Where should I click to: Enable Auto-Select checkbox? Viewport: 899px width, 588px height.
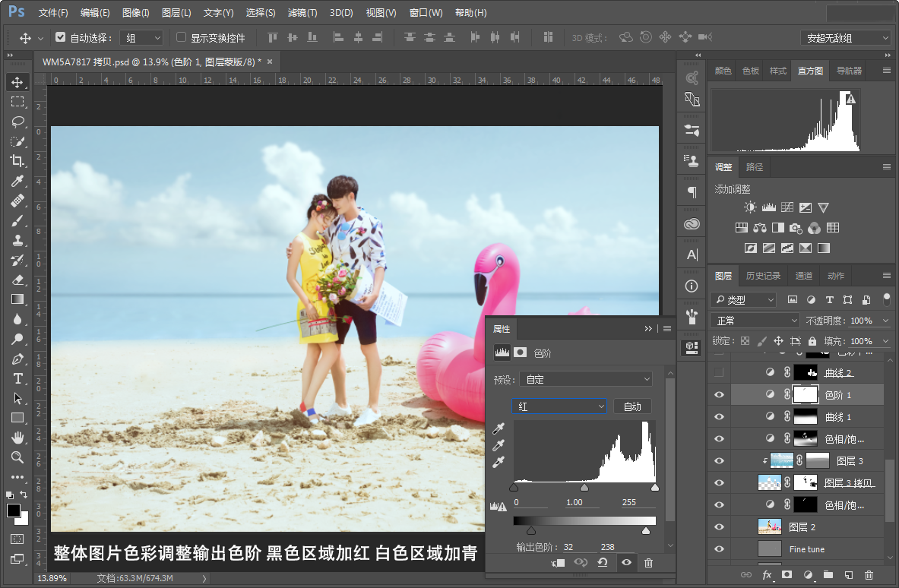60,37
